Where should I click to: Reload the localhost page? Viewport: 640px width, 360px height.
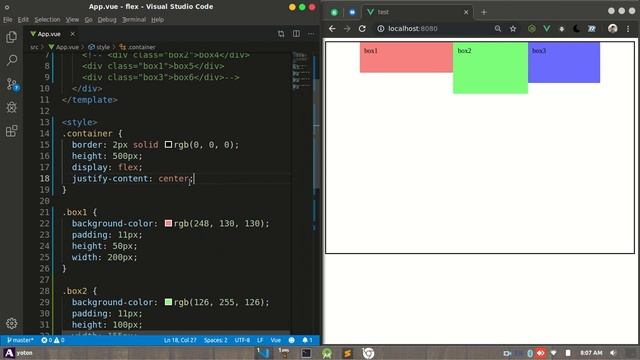[x=362, y=29]
